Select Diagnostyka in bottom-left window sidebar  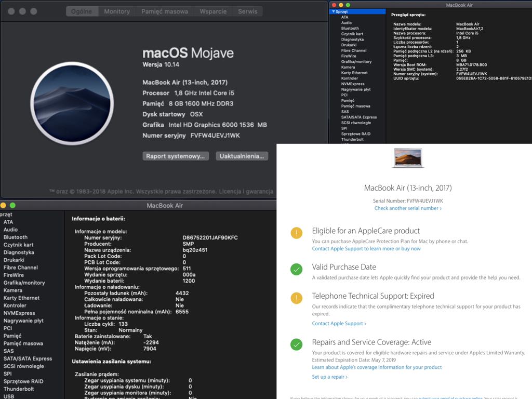click(19, 252)
